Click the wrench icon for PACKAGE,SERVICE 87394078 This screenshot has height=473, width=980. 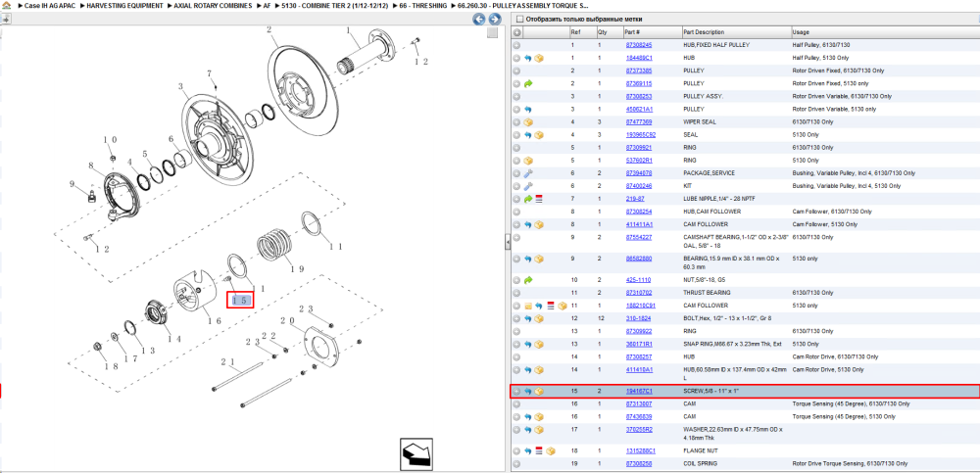[x=528, y=173]
